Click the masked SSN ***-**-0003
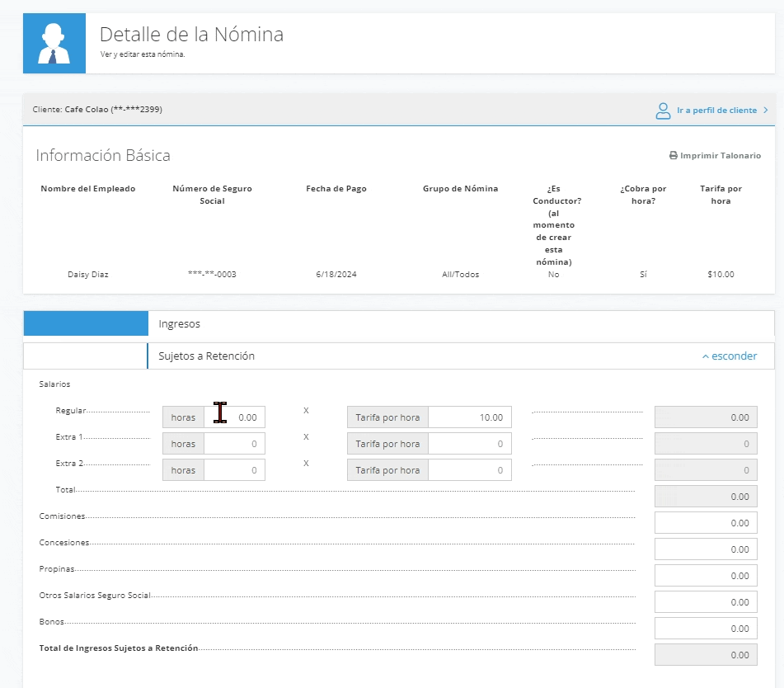The height and width of the screenshot is (688, 784). coord(212,274)
